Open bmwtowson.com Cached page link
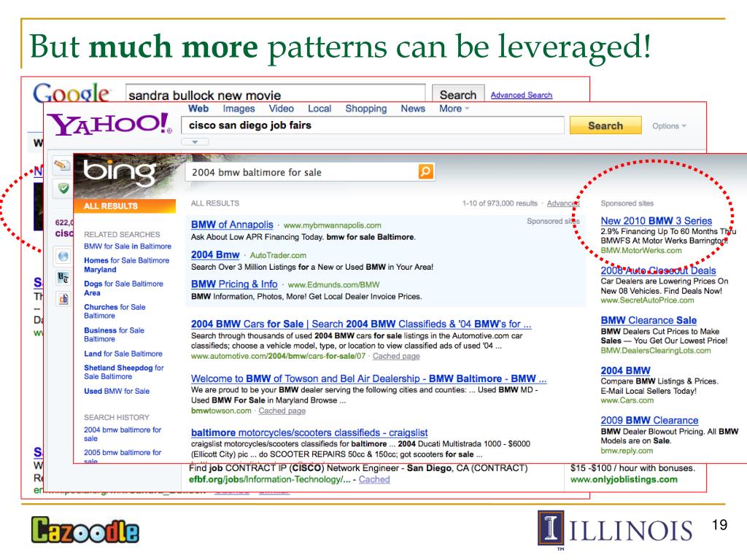This screenshot has width=747, height=560. coord(282,411)
